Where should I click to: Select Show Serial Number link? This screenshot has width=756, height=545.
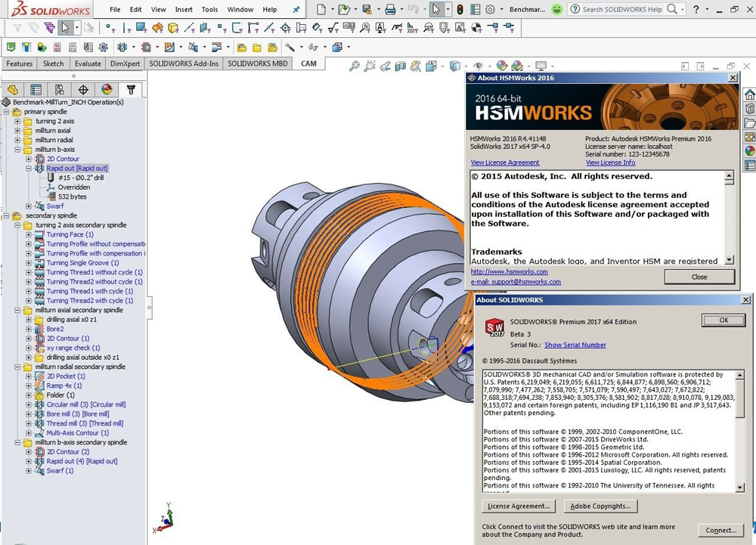point(574,345)
